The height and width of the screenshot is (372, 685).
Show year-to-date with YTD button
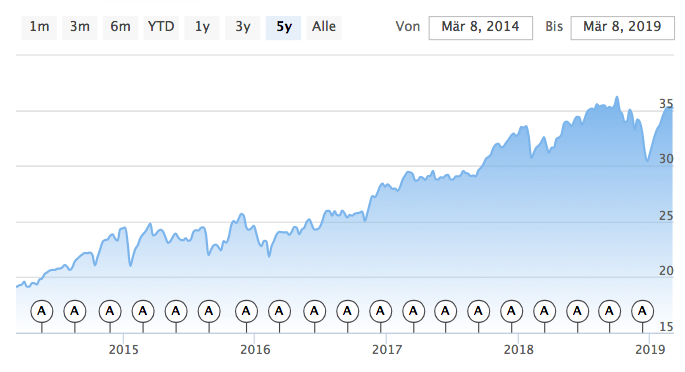pyautogui.click(x=161, y=28)
